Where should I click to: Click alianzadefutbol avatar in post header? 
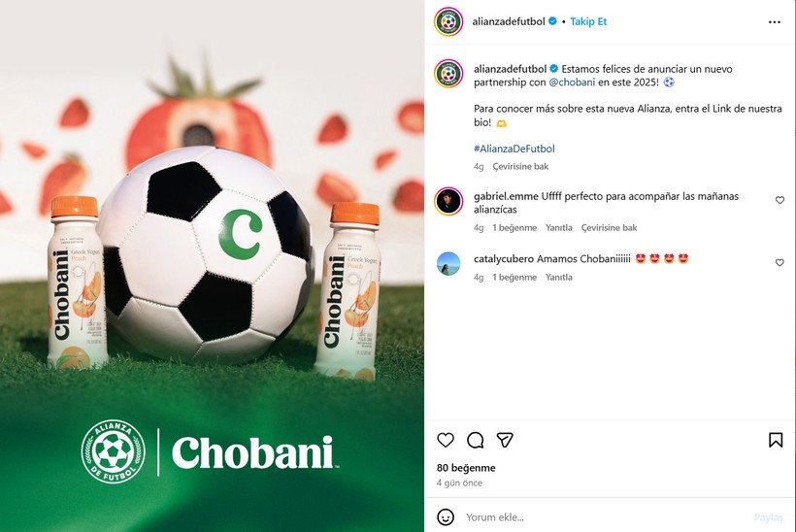tap(448, 21)
